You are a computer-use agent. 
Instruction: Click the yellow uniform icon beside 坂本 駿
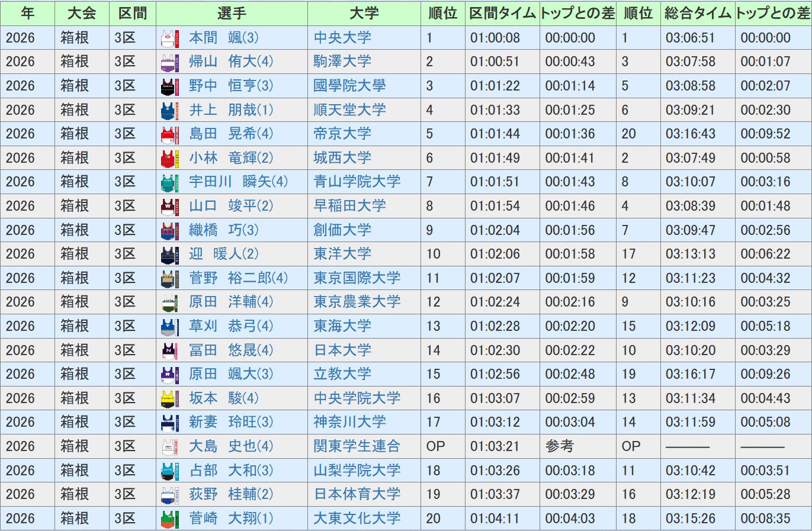click(170, 398)
